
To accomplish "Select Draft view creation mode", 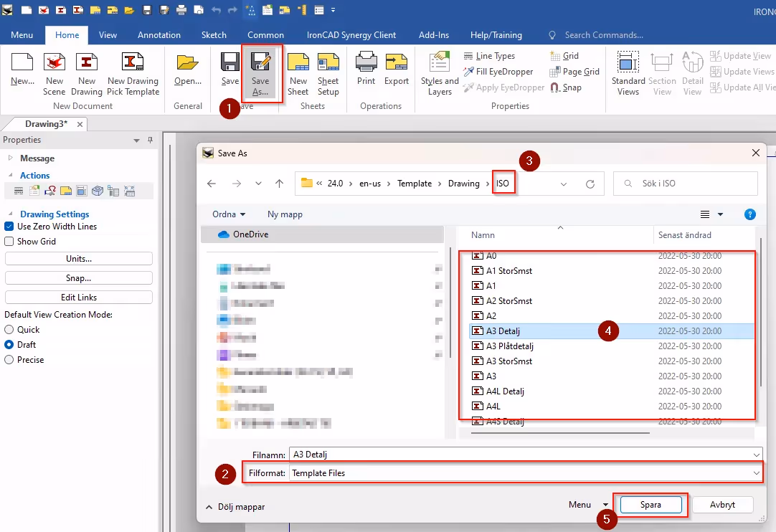I will pyautogui.click(x=9, y=345).
